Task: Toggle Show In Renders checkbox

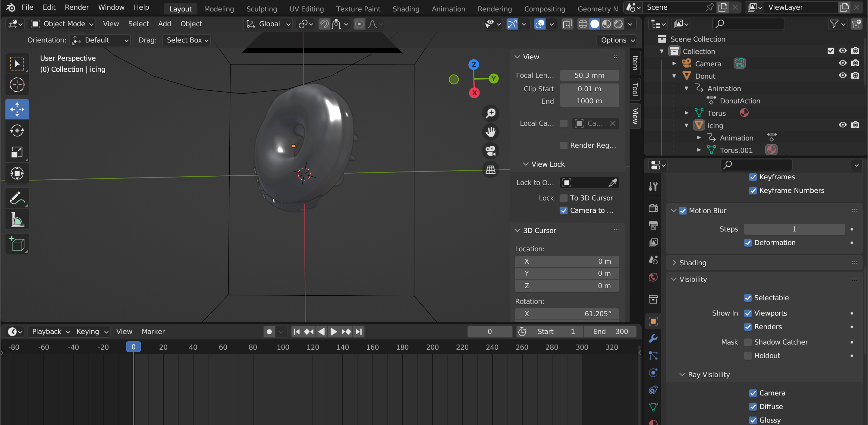Action: coord(748,326)
